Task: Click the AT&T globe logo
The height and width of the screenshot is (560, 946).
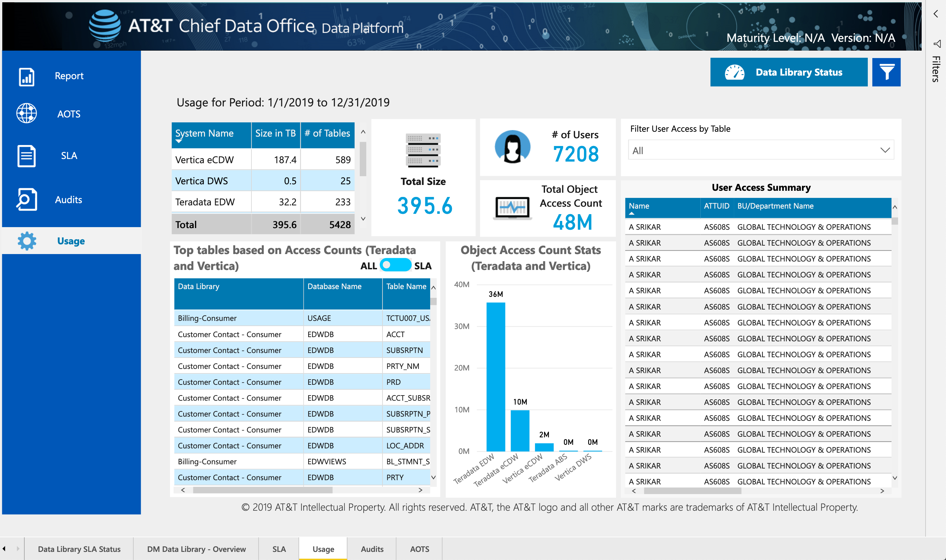Action: pos(104,25)
